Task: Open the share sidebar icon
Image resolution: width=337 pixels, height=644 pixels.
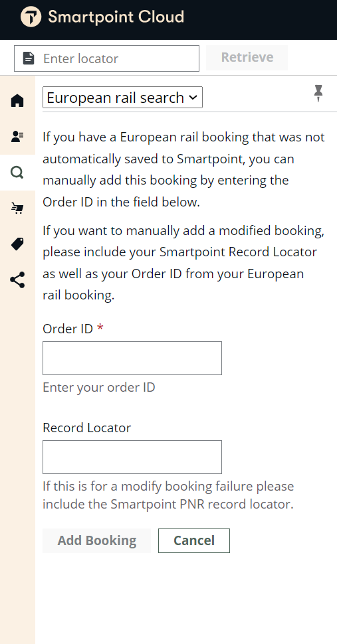Action: pos(17,280)
